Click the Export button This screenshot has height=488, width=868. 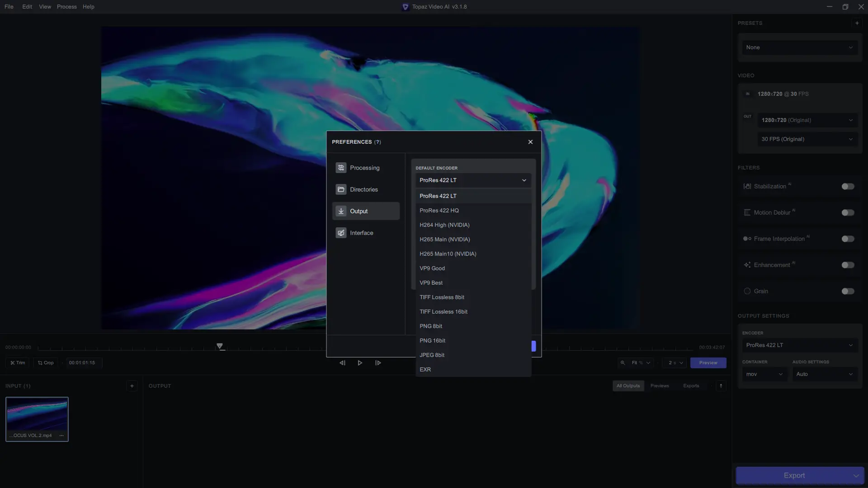click(793, 475)
